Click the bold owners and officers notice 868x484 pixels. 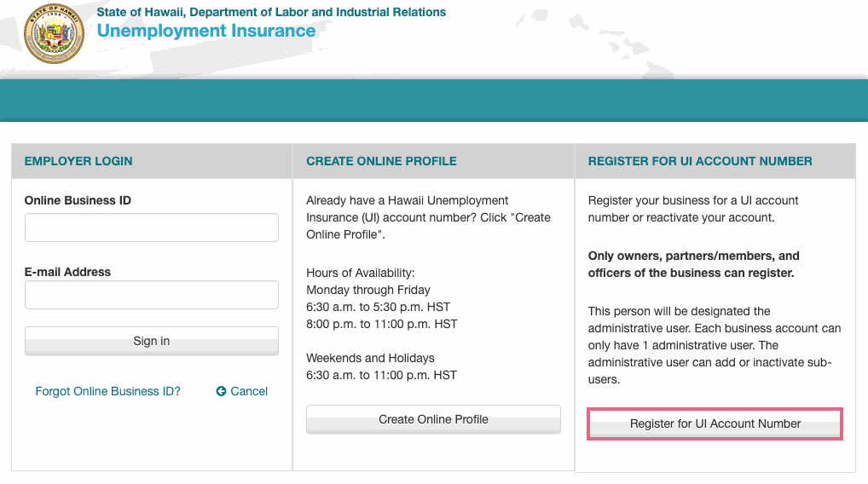tap(693, 264)
